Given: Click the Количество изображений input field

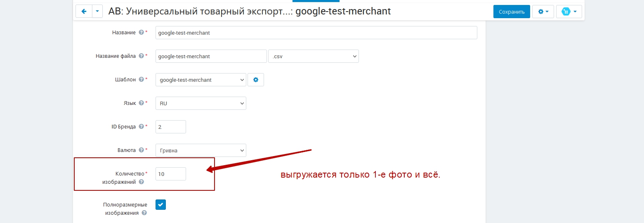Looking at the screenshot, I should [170, 174].
